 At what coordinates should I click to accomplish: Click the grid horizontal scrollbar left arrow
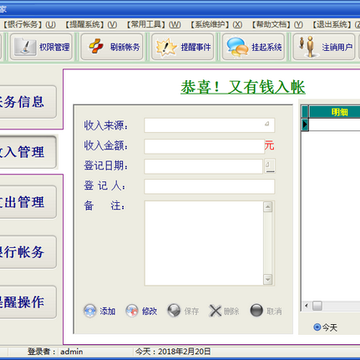[x=306, y=306]
